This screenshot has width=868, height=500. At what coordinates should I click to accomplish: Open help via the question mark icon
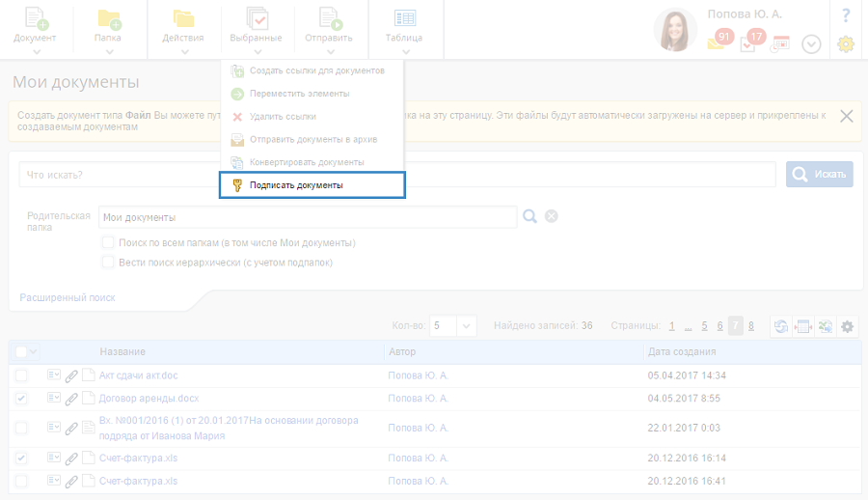[x=846, y=14]
